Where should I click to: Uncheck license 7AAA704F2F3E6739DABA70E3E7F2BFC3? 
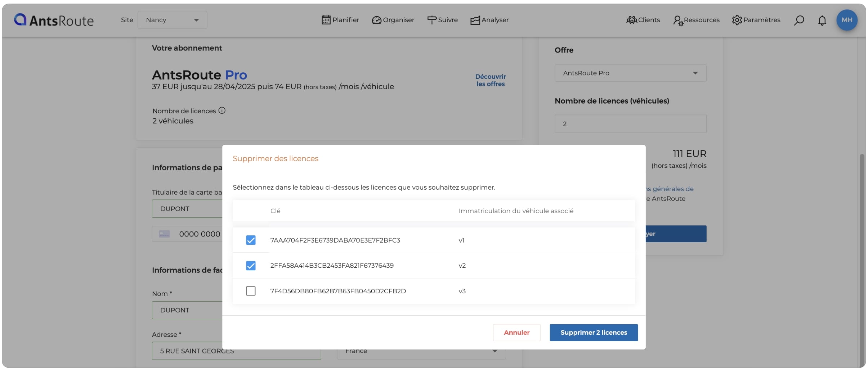pyautogui.click(x=251, y=240)
